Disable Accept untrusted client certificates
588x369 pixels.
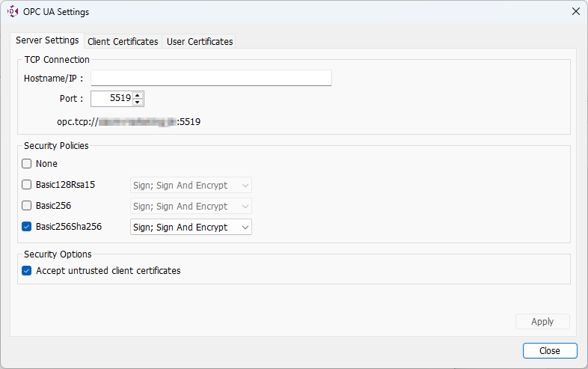click(x=27, y=271)
